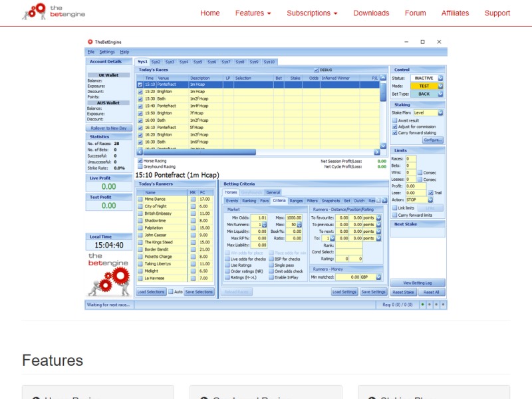
Task: Open the Bet Type dropdown showing BACK
Action: (x=440, y=94)
